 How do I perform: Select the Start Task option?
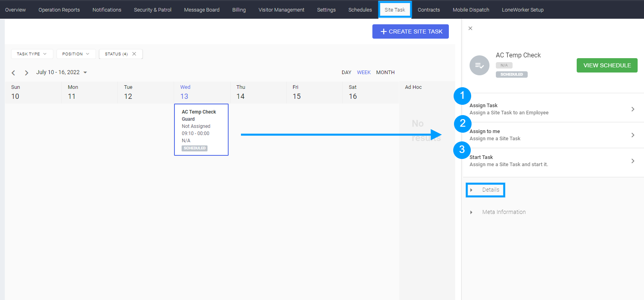pos(553,161)
